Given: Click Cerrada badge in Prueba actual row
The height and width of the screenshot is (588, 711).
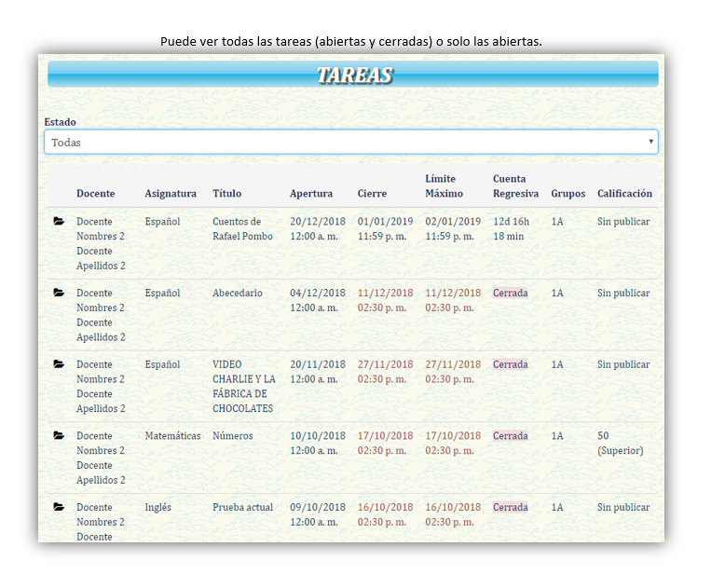Looking at the screenshot, I should point(510,507).
